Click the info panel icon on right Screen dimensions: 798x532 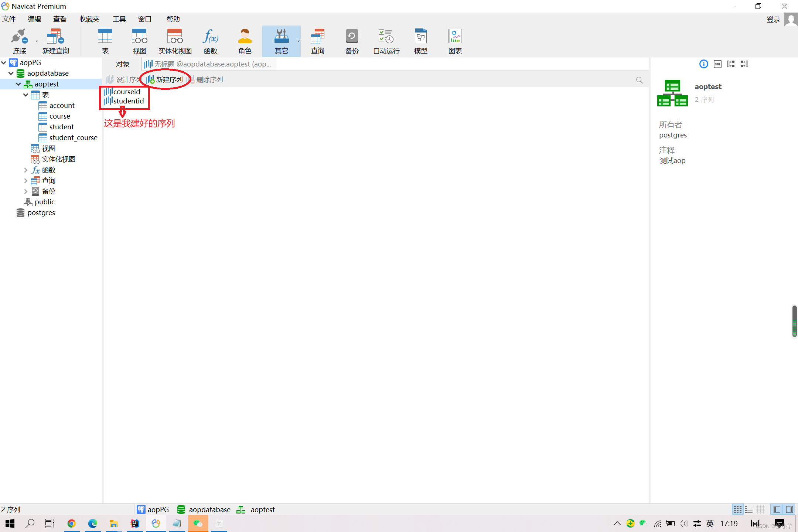[703, 64]
